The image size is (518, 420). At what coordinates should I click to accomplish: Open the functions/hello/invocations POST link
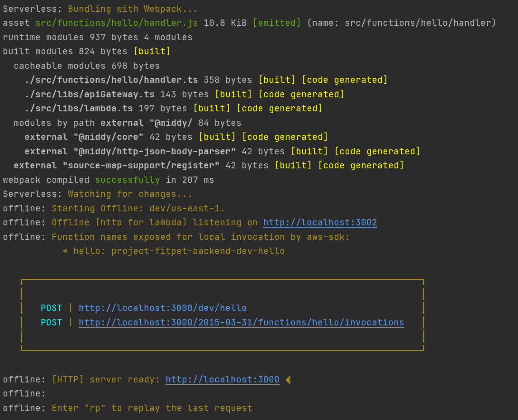click(242, 322)
